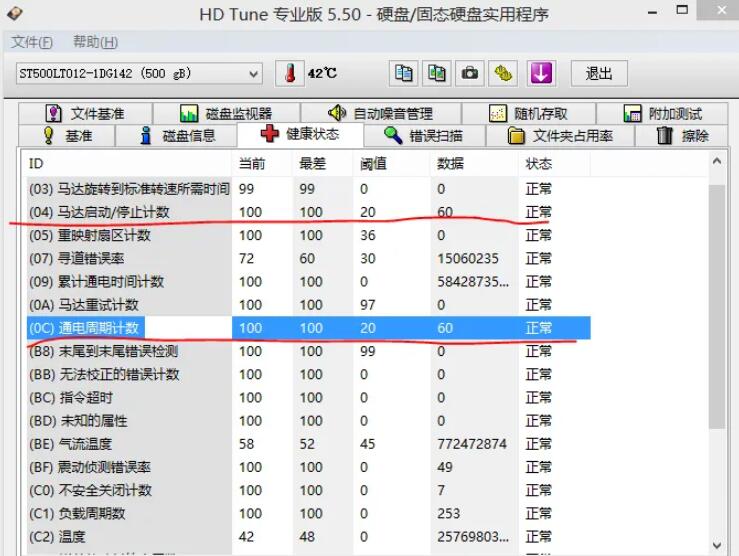
Task: Select row (05) 重映射扇区计数
Action: coord(309,235)
